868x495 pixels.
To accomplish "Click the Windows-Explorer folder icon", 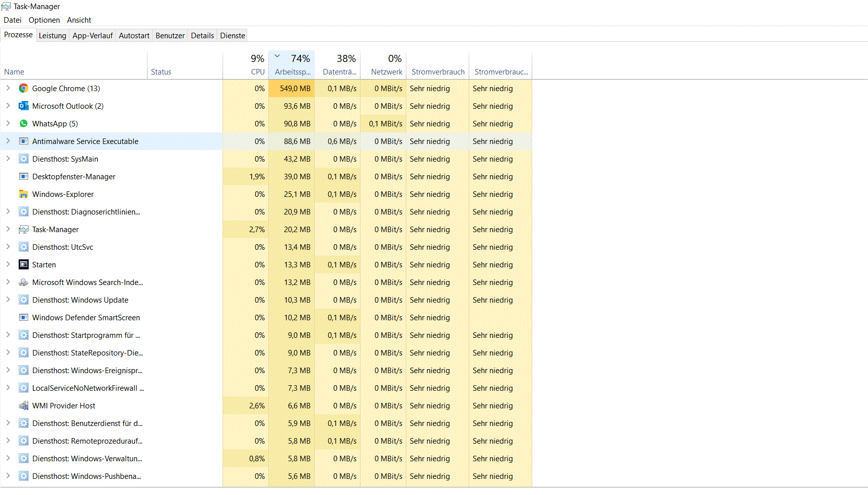I will (24, 194).
